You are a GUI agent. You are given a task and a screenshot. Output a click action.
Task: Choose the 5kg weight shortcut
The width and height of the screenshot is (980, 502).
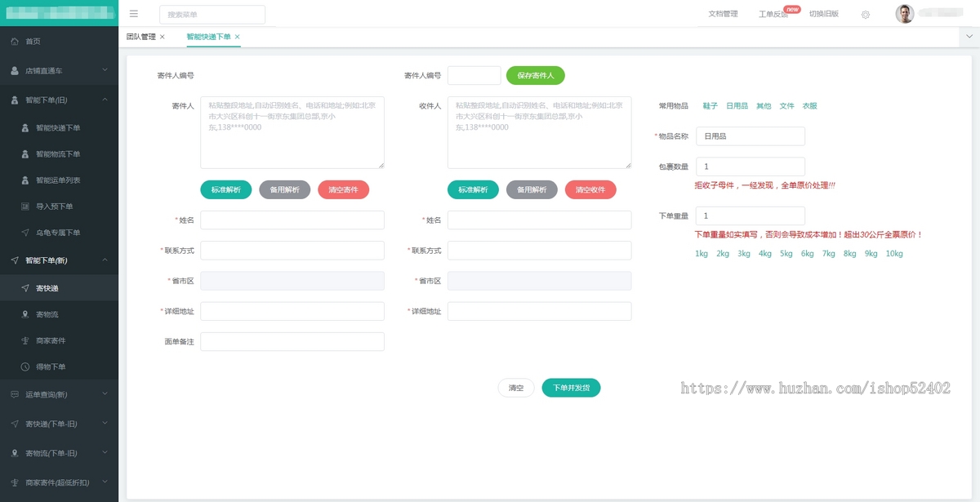[x=786, y=254]
